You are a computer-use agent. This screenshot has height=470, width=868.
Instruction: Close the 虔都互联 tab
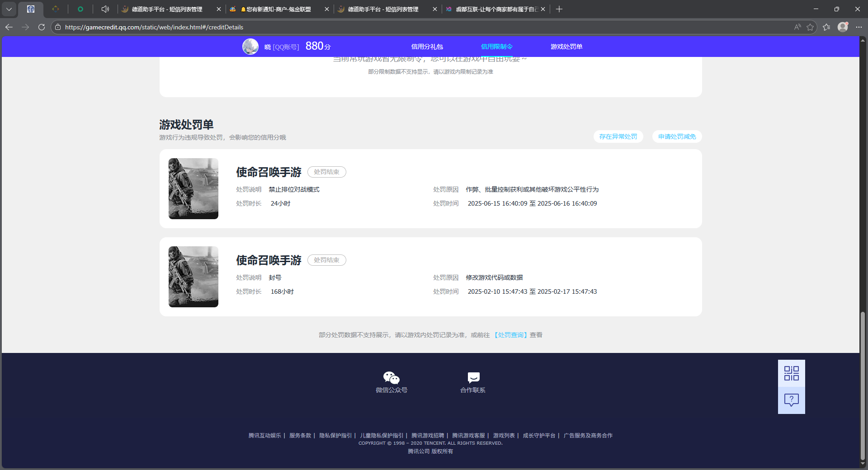click(x=543, y=9)
